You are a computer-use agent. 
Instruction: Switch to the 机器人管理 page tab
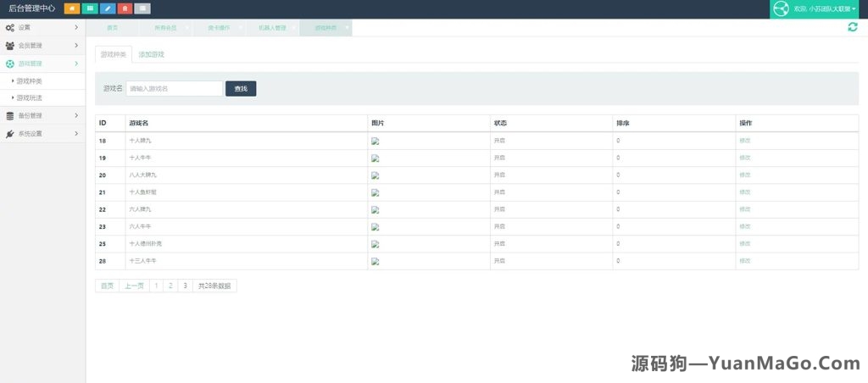pos(272,28)
